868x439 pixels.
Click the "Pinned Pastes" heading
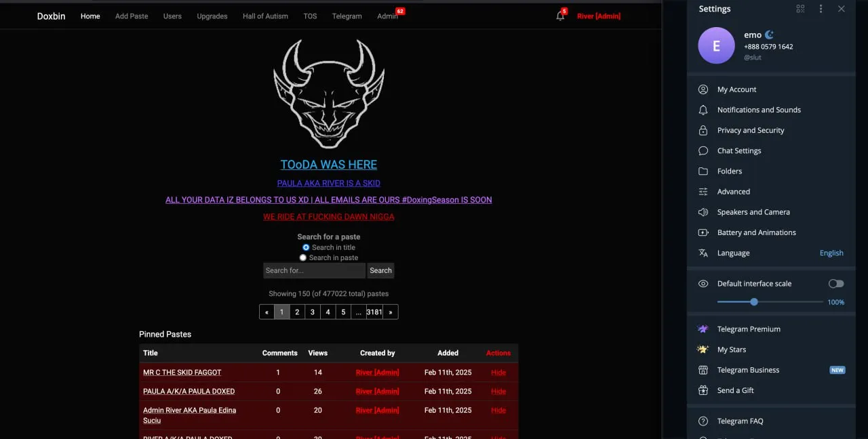coord(165,335)
